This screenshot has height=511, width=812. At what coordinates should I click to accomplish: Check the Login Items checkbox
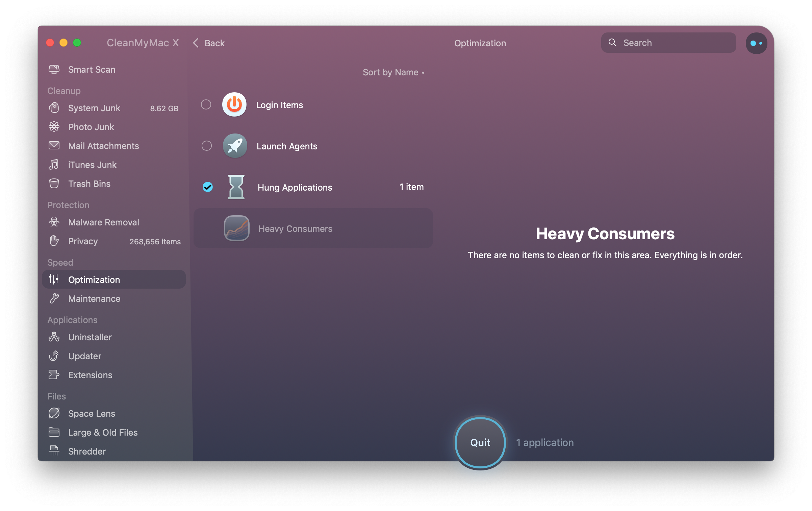(x=206, y=104)
